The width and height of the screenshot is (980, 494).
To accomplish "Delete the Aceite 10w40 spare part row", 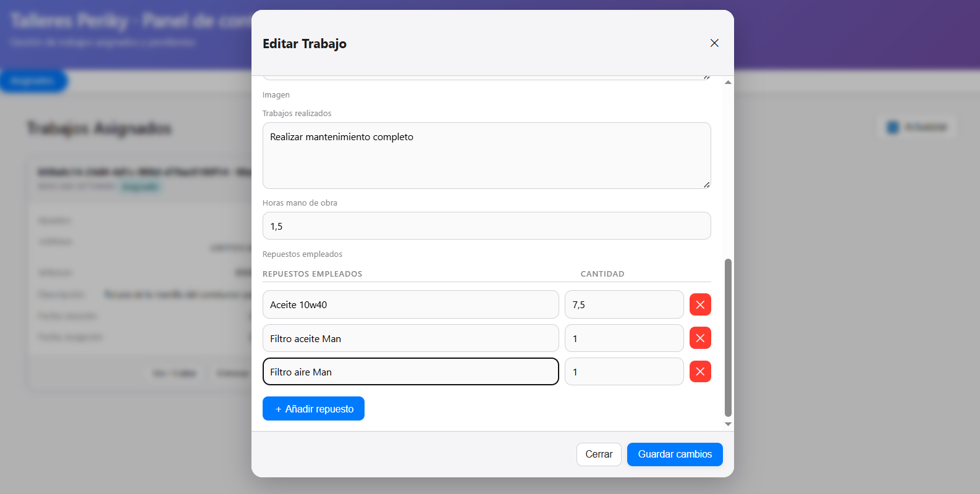I will pyautogui.click(x=700, y=304).
